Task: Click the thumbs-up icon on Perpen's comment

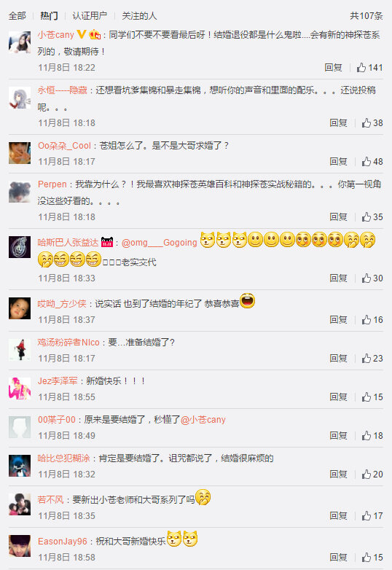Action: pos(366,217)
